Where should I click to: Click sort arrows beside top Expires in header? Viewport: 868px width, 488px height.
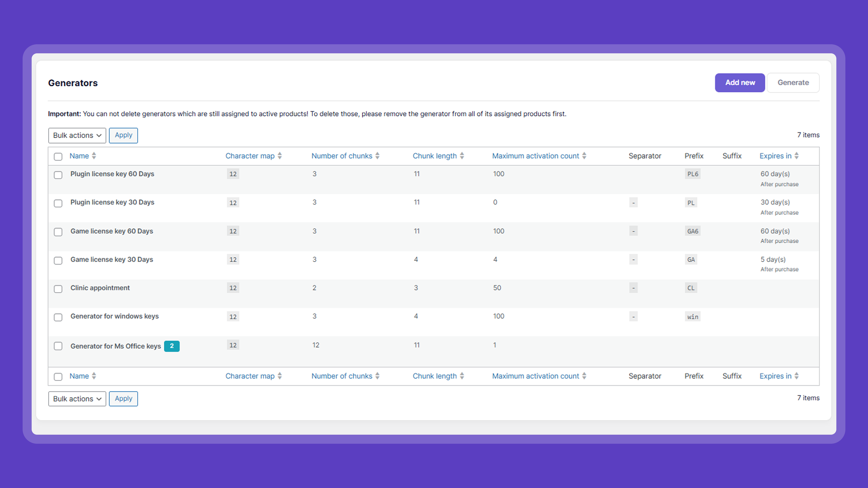click(797, 156)
